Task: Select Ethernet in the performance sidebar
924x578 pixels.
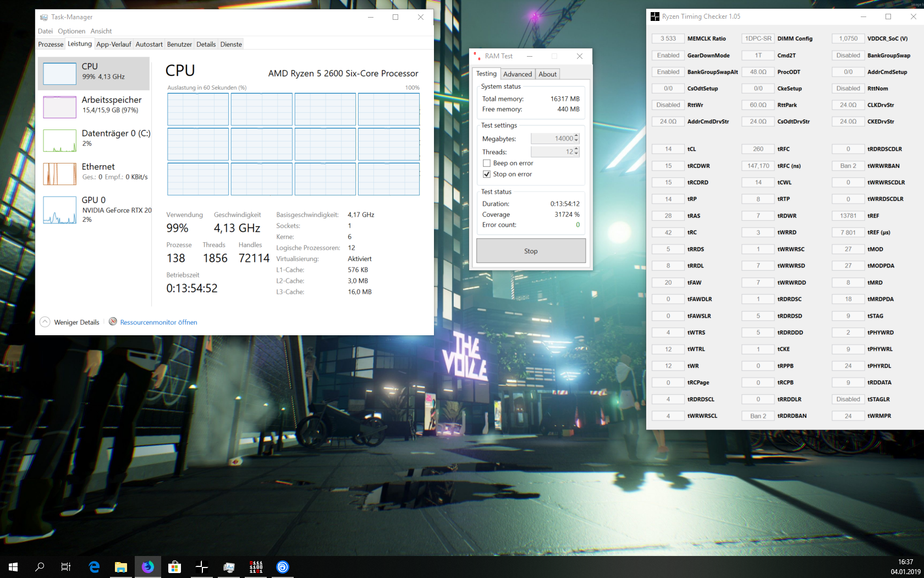Action: pos(94,174)
